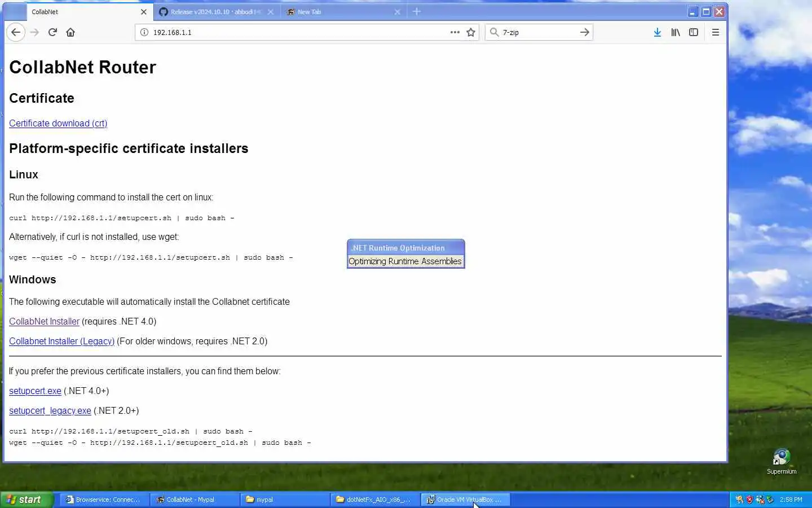Click the system tray clock showing 2:58 PM

791,500
